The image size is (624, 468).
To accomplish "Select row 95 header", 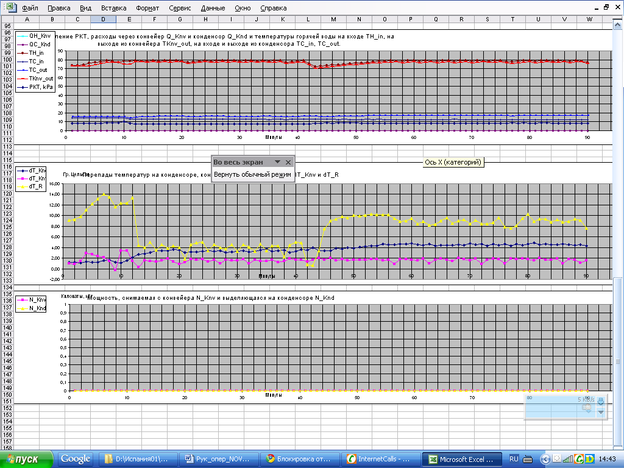I will (x=7, y=25).
